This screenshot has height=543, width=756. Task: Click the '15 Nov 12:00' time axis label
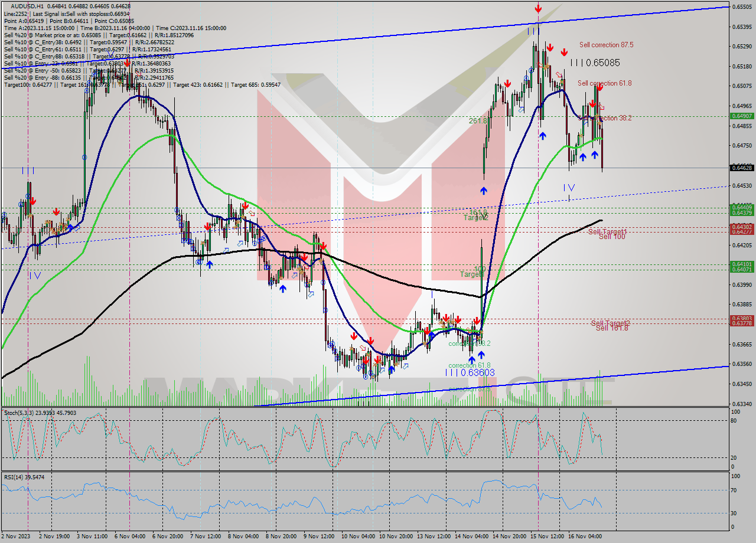[x=547, y=537]
